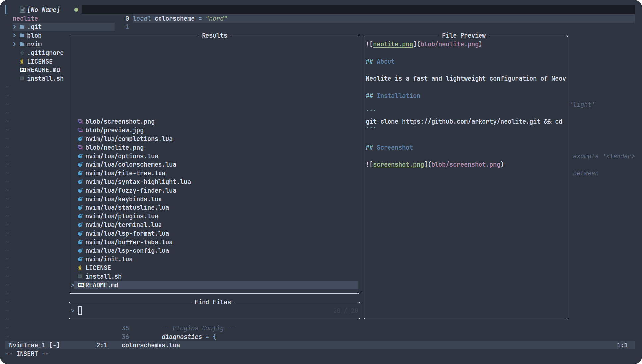Switch to the [No Name] buffer tab
Viewport: 642px width, 364px height.
[x=43, y=10]
